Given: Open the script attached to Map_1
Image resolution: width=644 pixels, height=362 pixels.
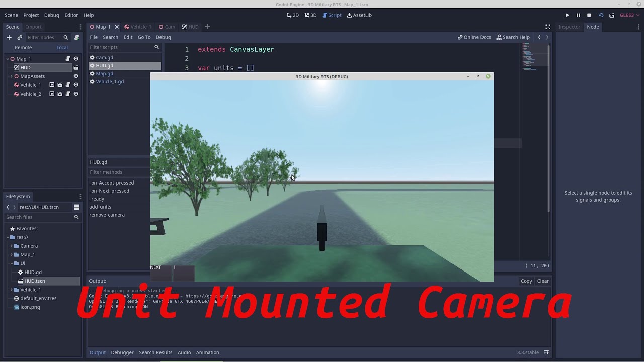Looking at the screenshot, I should tap(68, 59).
